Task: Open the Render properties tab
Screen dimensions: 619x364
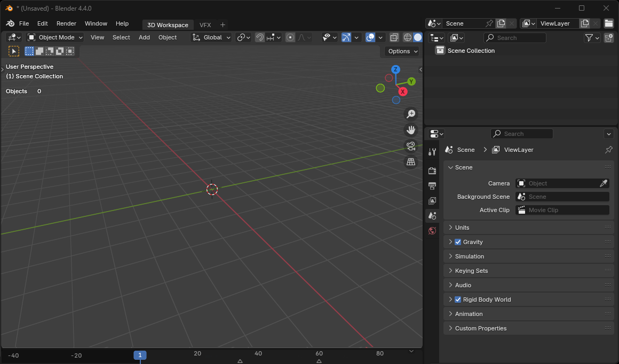Action: 432,171
